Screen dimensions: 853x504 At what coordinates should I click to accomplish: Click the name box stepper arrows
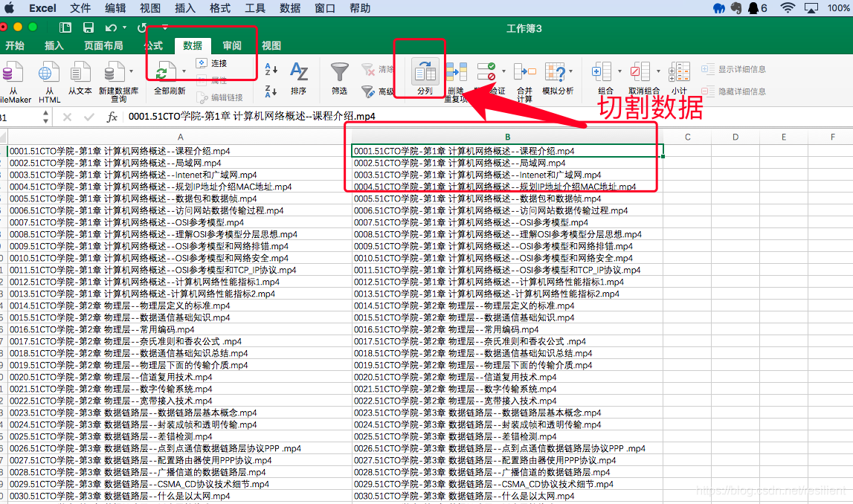[x=45, y=117]
